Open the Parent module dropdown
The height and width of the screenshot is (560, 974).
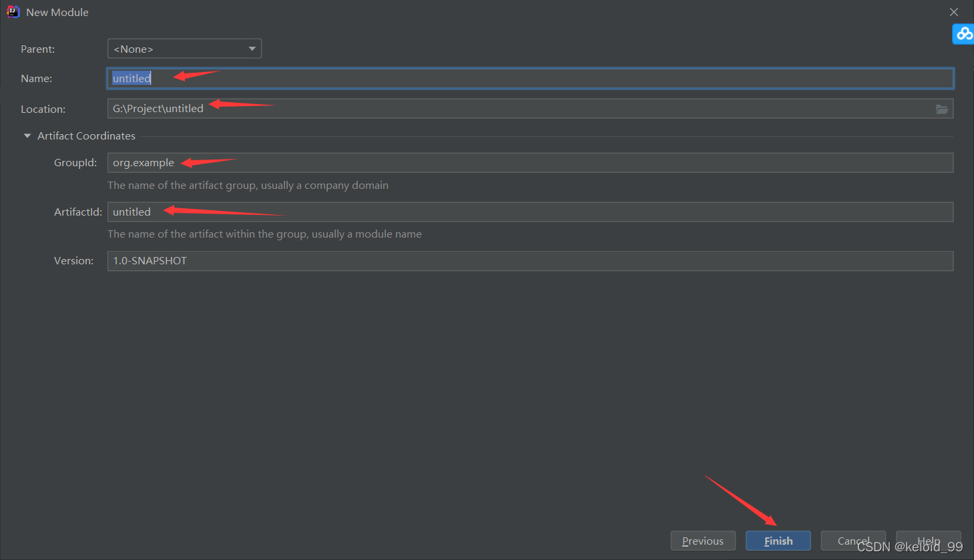(184, 49)
